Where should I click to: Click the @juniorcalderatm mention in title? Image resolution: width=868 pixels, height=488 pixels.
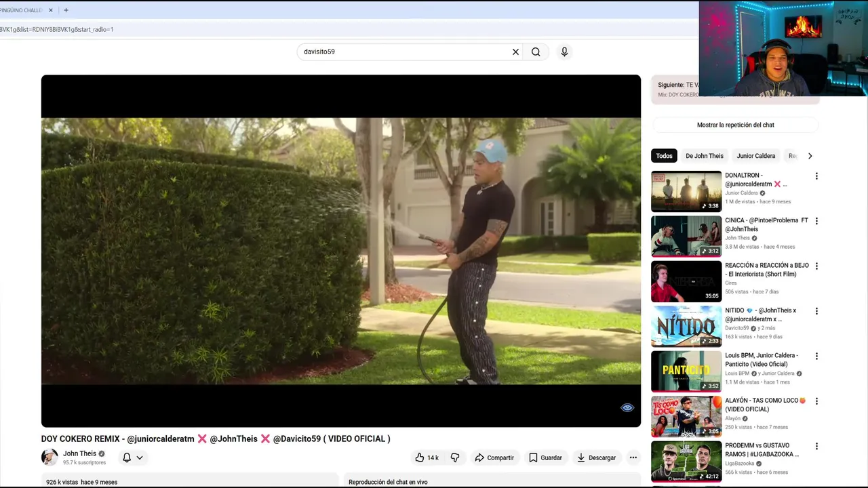[x=160, y=439]
